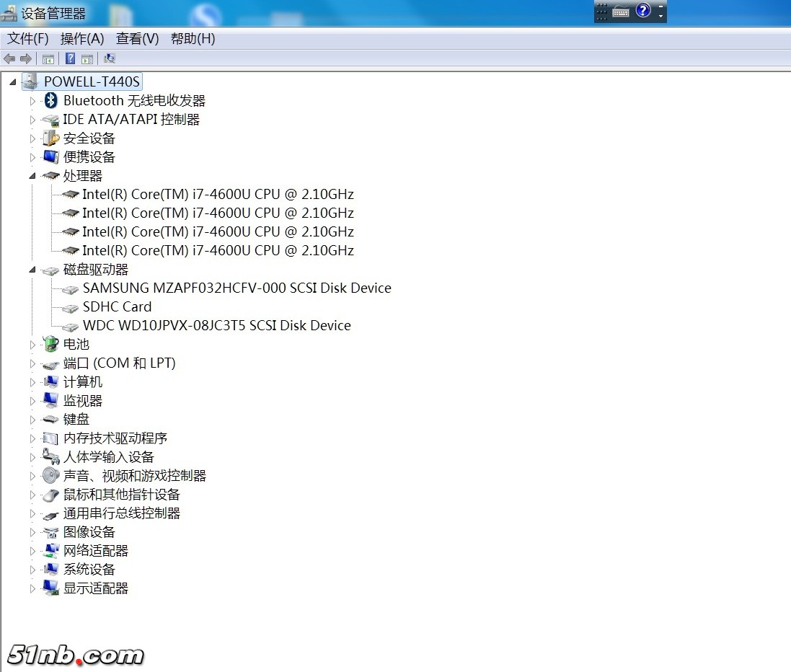Open the 查看(V) menu
The height and width of the screenshot is (672, 791).
click(x=137, y=39)
